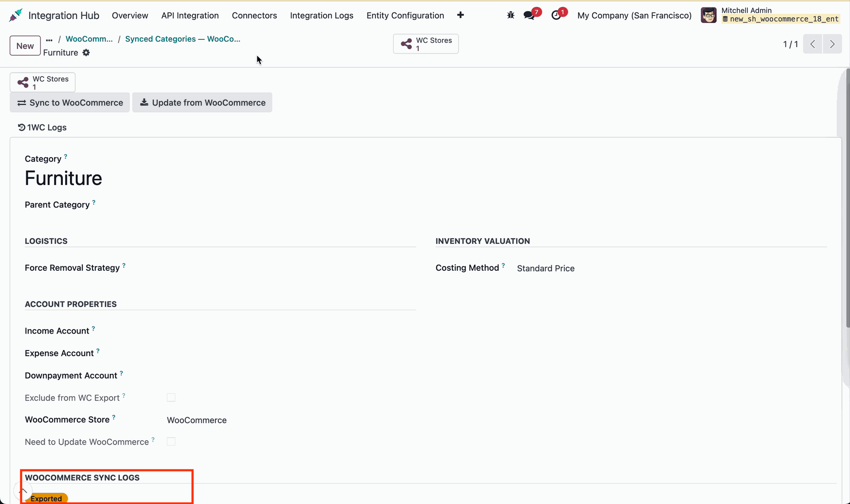Open the top center WC Stores stat button
Viewport: 850px width, 504px height.
426,44
